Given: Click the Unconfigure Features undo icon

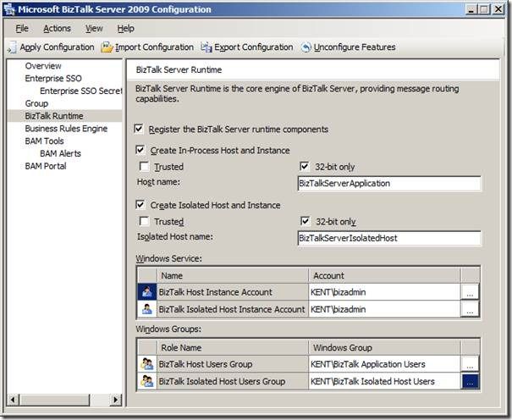Looking at the screenshot, I should click(306, 47).
